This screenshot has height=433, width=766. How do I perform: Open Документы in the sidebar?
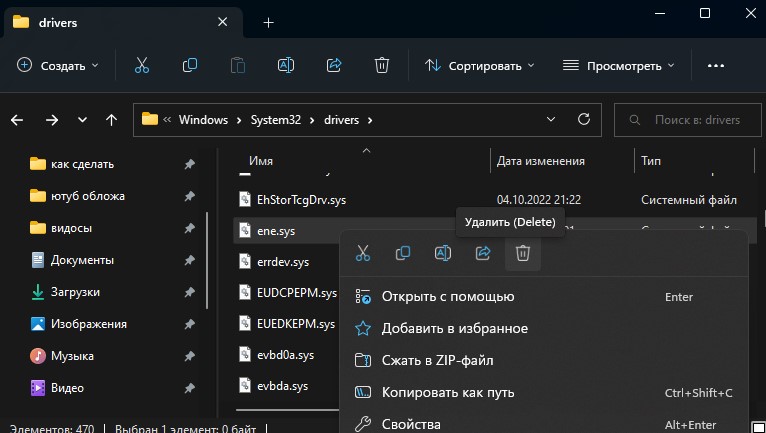(x=82, y=260)
